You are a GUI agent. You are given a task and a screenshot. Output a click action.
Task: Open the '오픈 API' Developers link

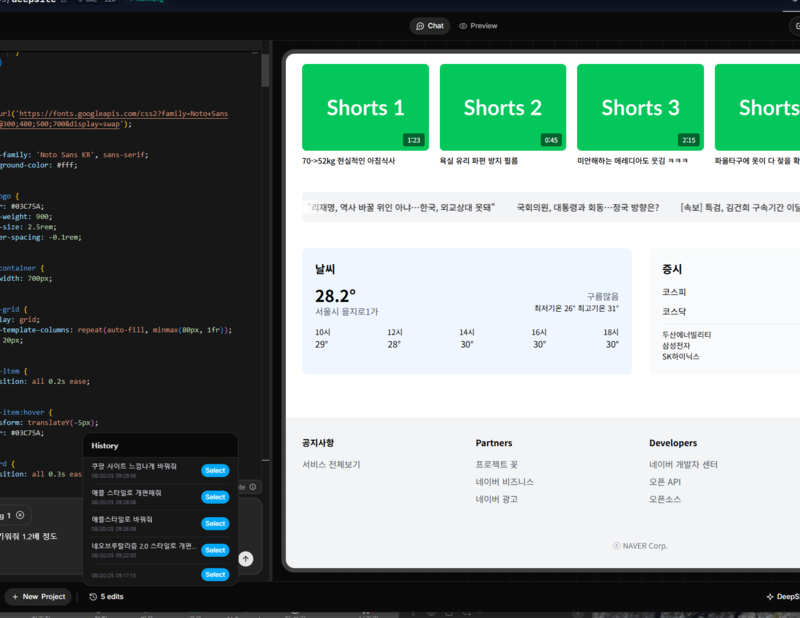click(x=665, y=482)
